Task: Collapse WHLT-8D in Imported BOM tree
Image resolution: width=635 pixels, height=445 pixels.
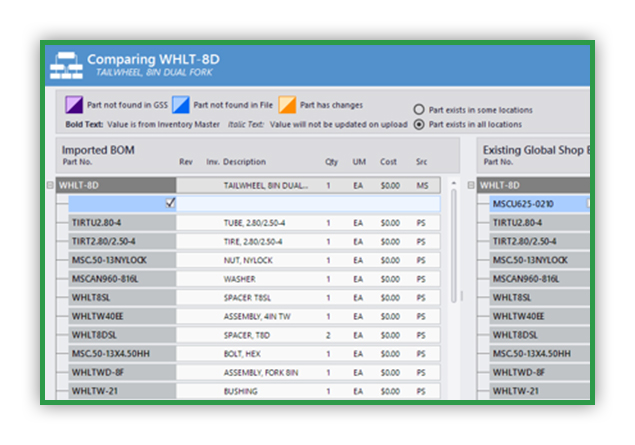Action: pos(50,185)
